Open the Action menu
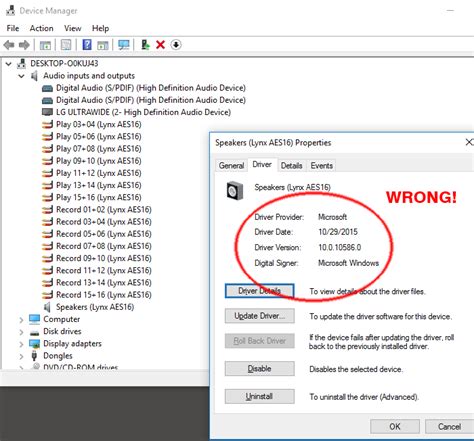 point(41,28)
